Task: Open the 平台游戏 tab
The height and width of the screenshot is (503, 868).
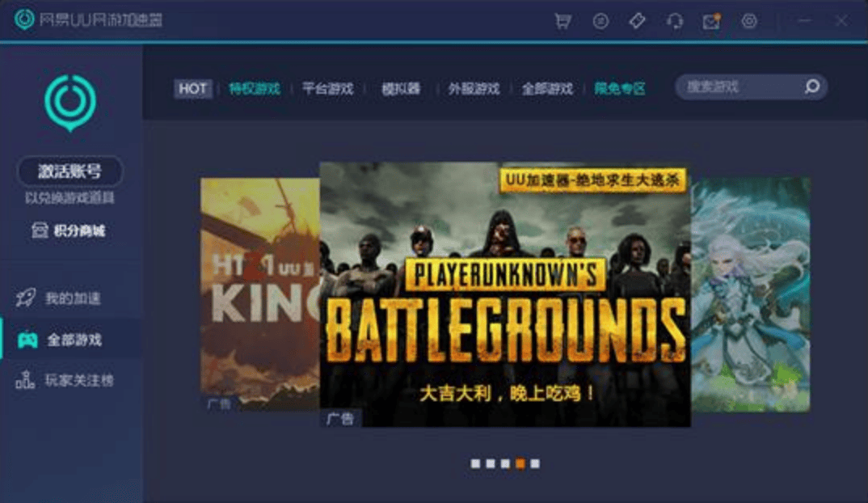Action: coord(327,89)
